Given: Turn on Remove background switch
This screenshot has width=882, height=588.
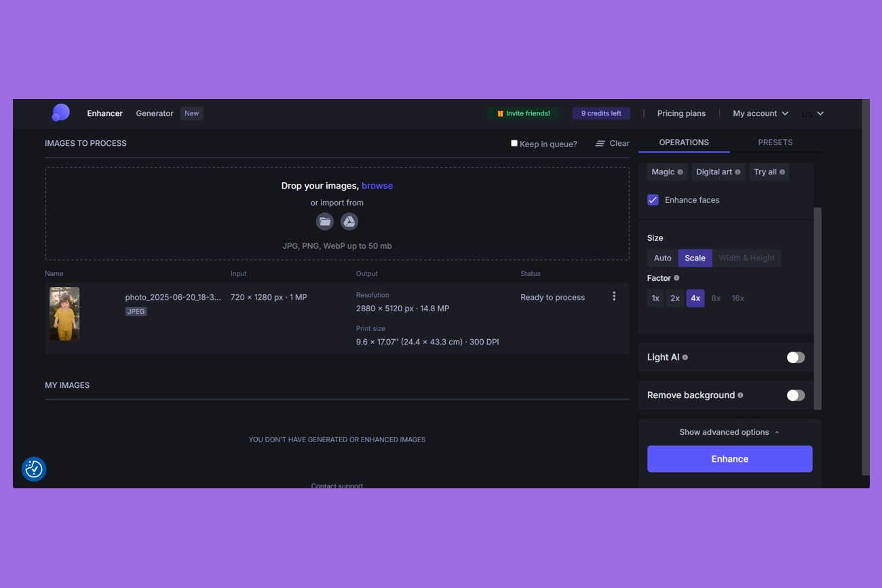Looking at the screenshot, I should click(x=795, y=395).
